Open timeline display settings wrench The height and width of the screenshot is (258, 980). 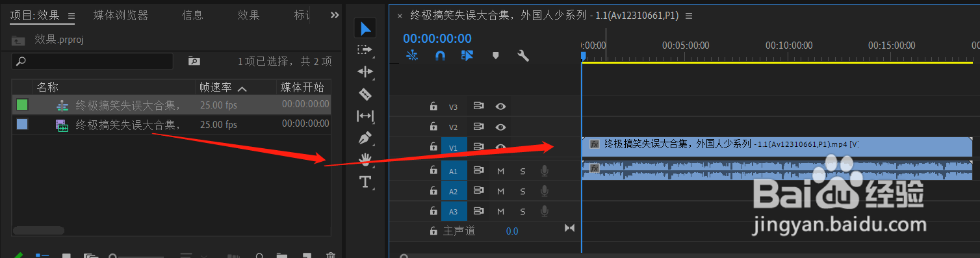[522, 56]
